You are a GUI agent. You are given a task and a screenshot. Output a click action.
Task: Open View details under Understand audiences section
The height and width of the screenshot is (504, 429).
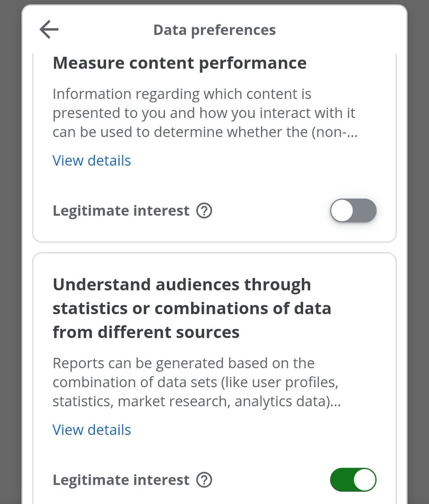pos(92,430)
